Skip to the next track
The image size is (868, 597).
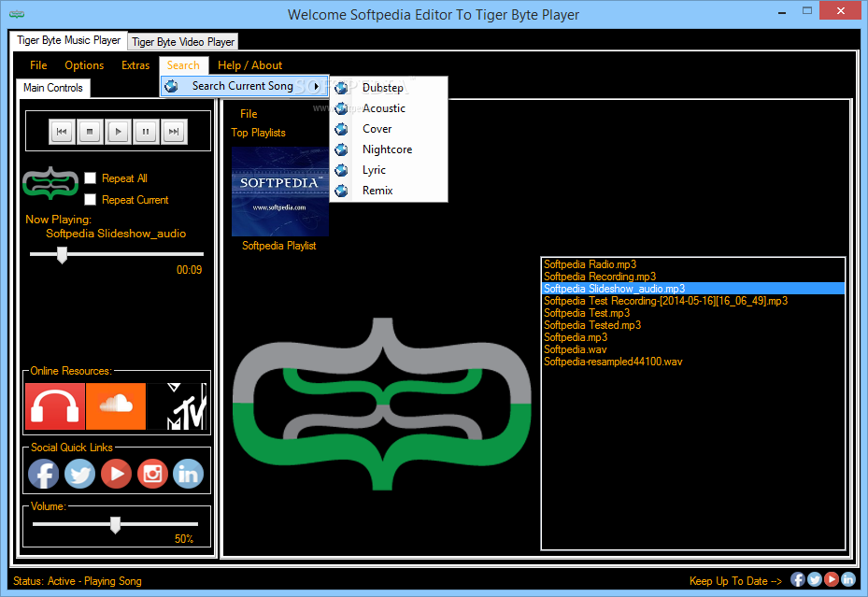174,132
